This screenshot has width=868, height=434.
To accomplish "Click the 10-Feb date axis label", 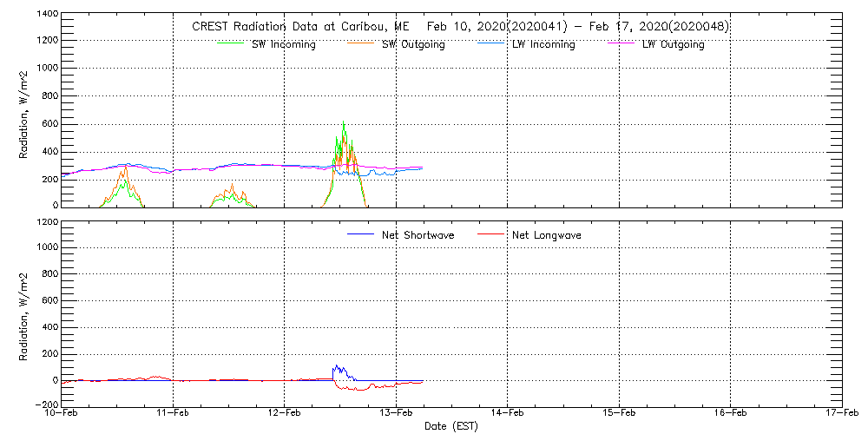I will point(62,414).
